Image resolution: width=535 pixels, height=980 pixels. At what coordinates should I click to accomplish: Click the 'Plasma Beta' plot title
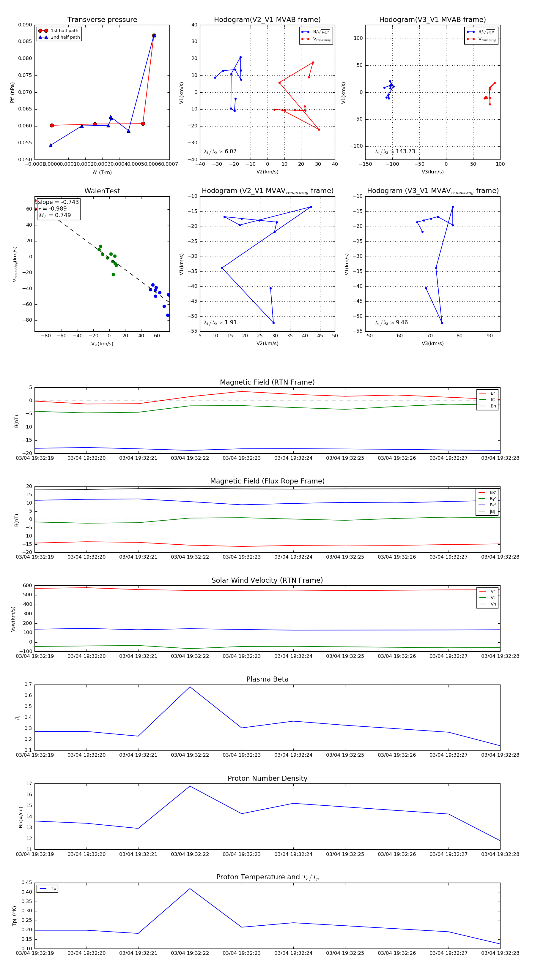click(x=267, y=679)
